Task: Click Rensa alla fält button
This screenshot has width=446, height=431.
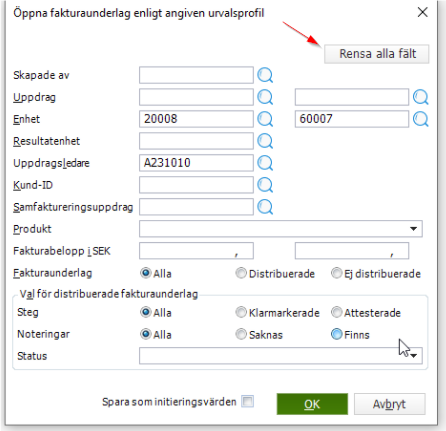Action: pyautogui.click(x=377, y=54)
